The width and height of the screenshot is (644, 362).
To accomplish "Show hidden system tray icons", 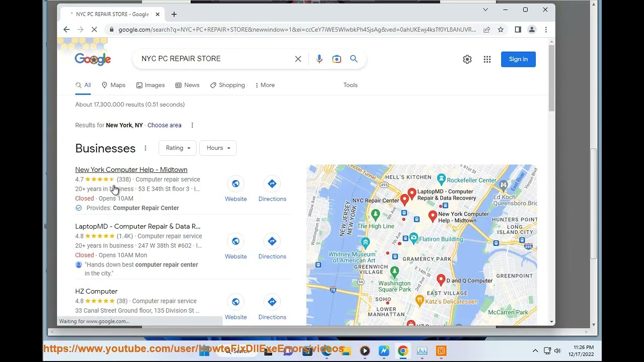I will click(535, 351).
